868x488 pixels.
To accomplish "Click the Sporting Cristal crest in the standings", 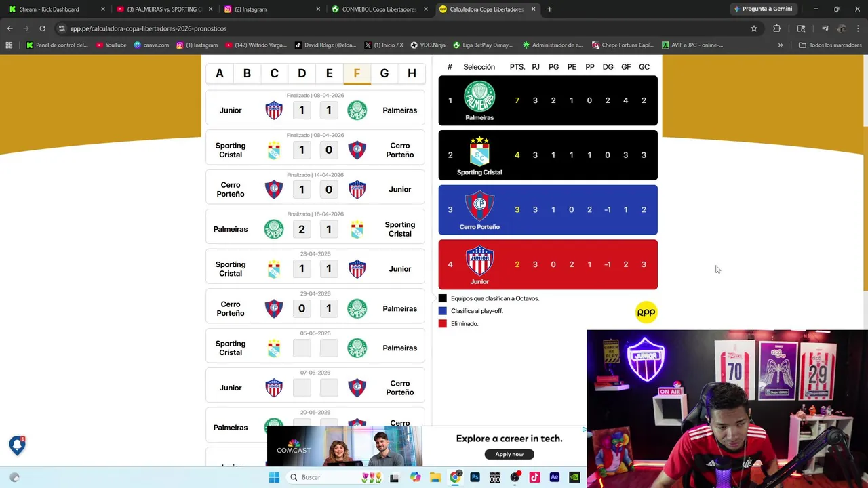I will [x=479, y=152].
